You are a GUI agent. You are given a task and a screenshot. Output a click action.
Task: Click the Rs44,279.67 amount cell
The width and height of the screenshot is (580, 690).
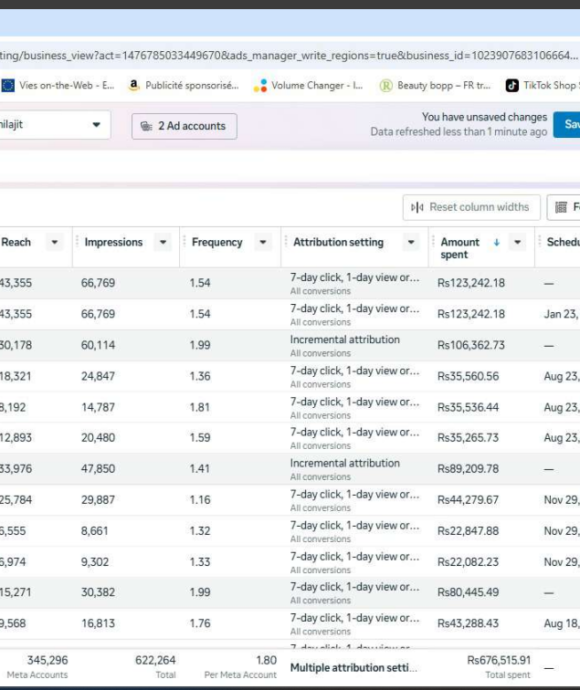coord(468,500)
